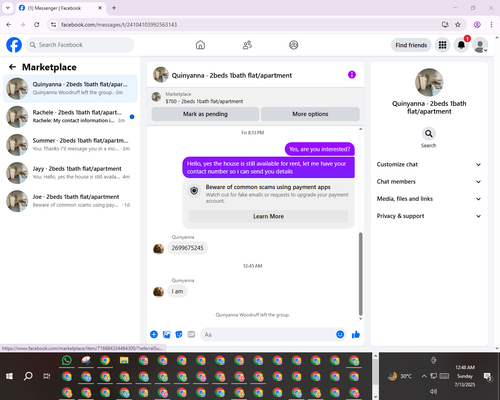Click Learn More on scam warning
The height and width of the screenshot is (400, 500).
268,216
